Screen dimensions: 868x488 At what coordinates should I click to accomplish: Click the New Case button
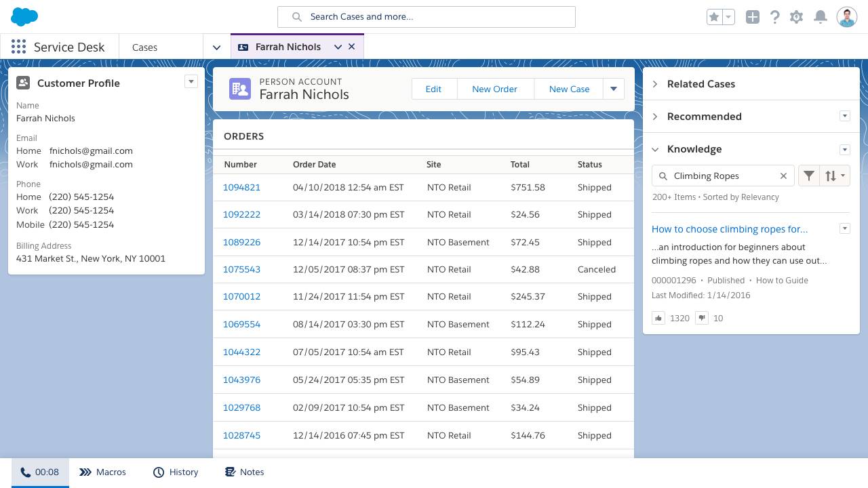(x=569, y=89)
